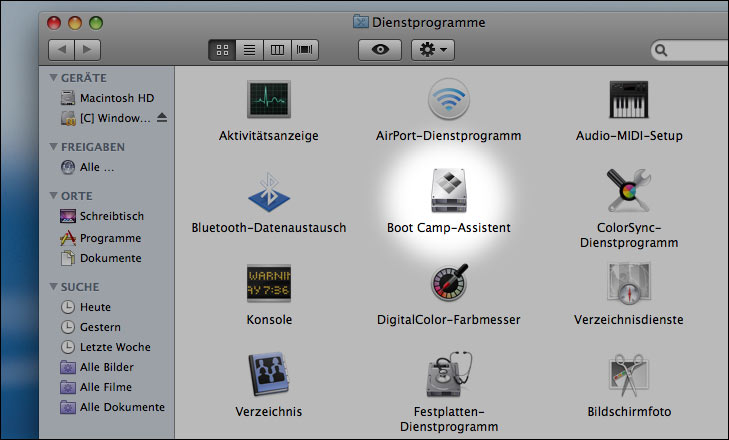The image size is (729, 440).
Task: Select the ColorSync-Dienstprogramm icon
Action: click(x=629, y=190)
